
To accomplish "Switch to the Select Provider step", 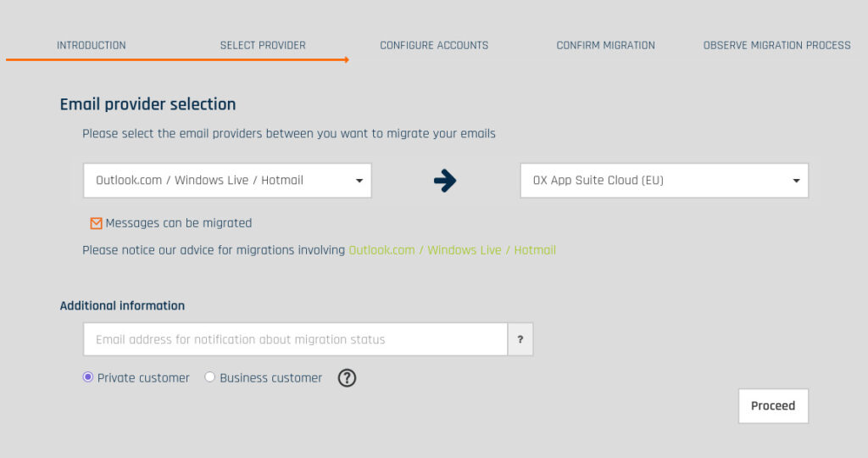I will (x=263, y=45).
